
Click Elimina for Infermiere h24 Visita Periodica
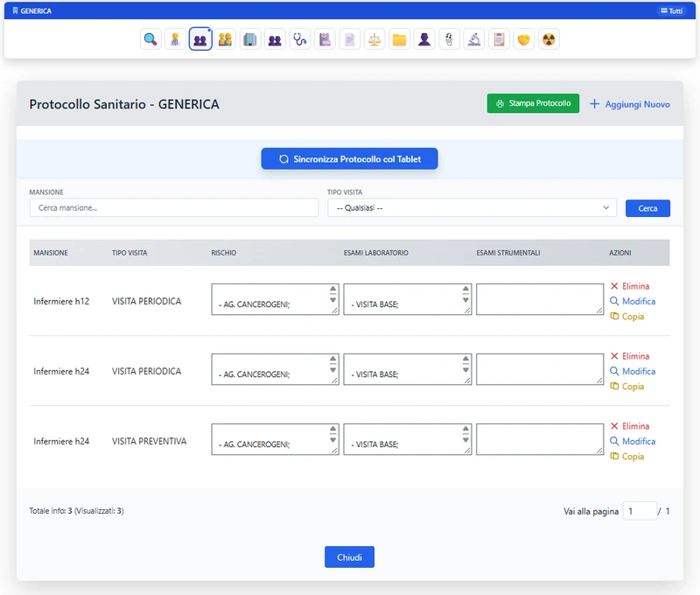click(630, 356)
